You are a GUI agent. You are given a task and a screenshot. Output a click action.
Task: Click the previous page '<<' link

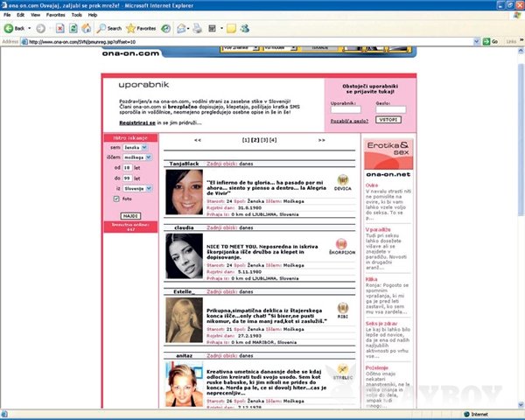pyautogui.click(x=198, y=140)
